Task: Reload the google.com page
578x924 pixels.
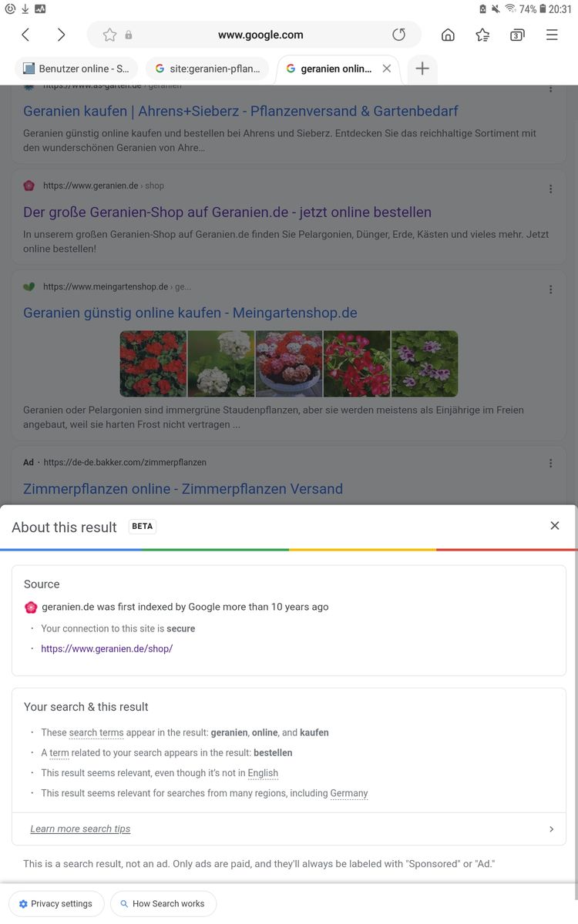Action: click(398, 35)
